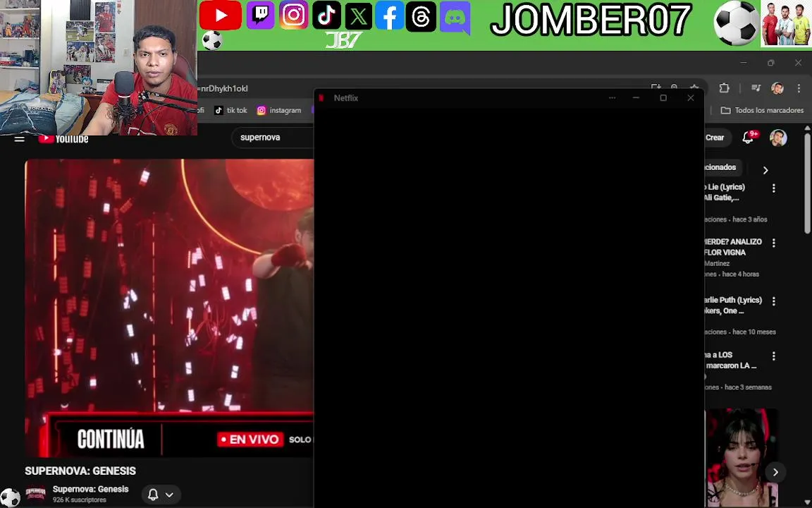Image resolution: width=812 pixels, height=508 pixels.
Task: Click the SUPERNOVA: GENESIS video title
Action: point(80,471)
